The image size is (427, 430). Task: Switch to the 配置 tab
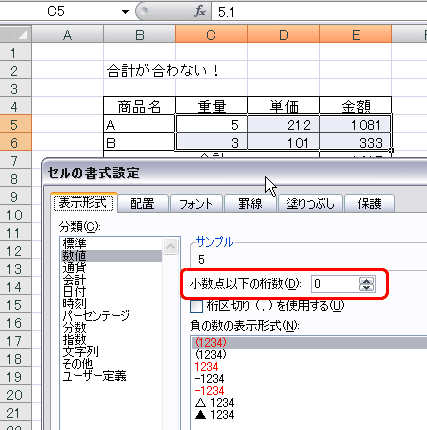tap(142, 203)
